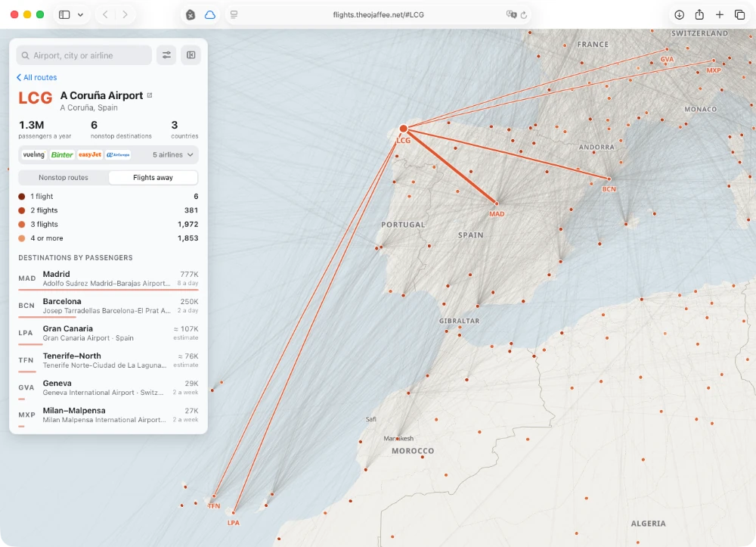
Task: Click the MOROCCO label on the map
Action: pyautogui.click(x=413, y=451)
